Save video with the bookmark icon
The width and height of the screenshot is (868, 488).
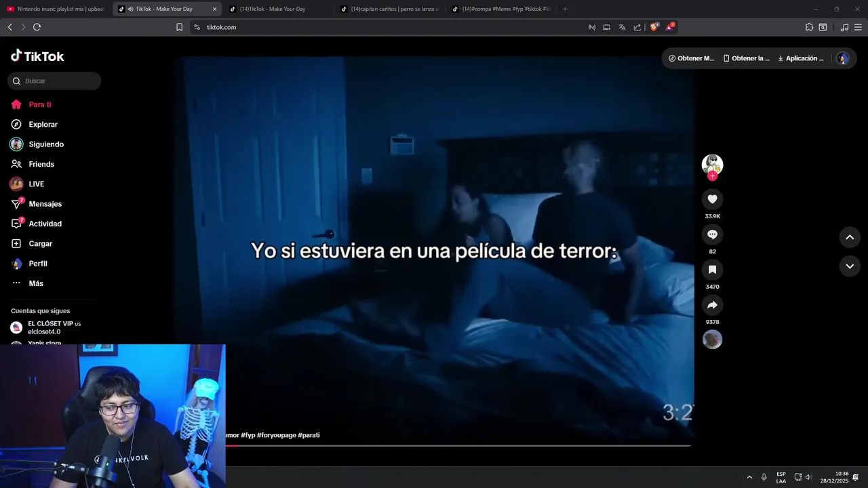tap(712, 270)
